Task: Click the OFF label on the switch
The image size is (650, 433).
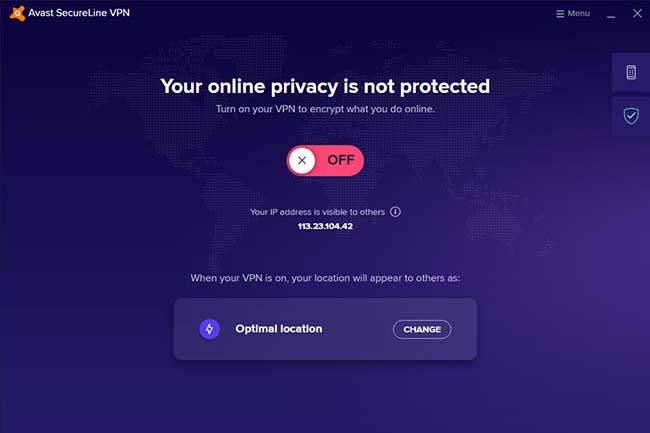Action: pyautogui.click(x=341, y=160)
